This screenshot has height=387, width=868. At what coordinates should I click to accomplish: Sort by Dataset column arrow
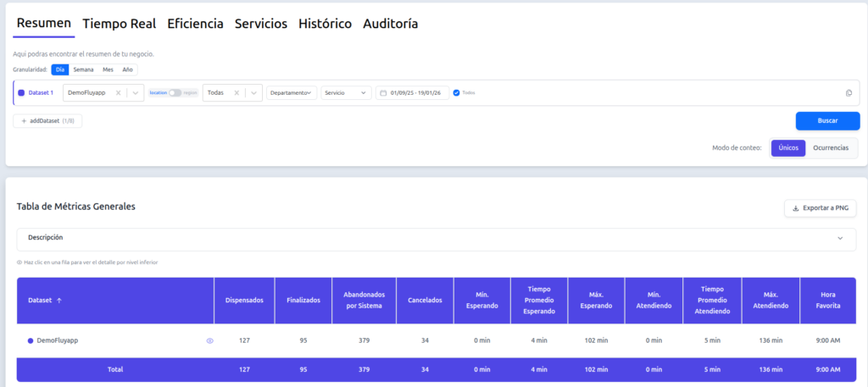tap(59, 301)
